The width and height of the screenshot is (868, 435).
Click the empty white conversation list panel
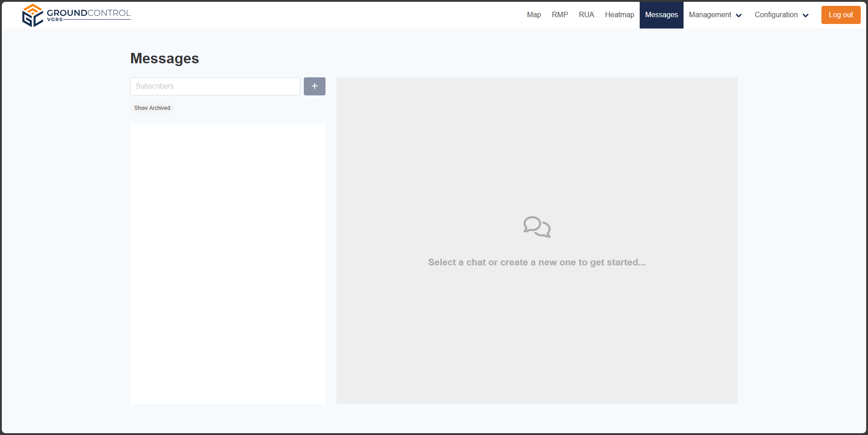[228, 264]
